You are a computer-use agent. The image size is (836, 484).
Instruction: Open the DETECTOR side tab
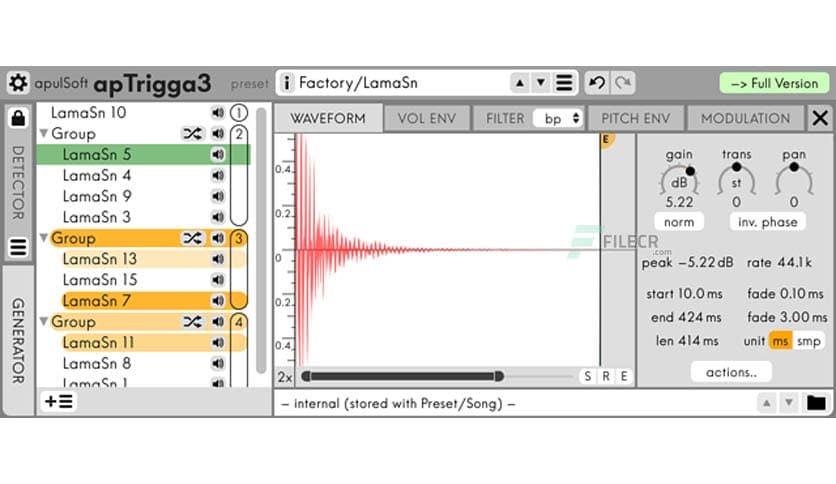point(18,183)
